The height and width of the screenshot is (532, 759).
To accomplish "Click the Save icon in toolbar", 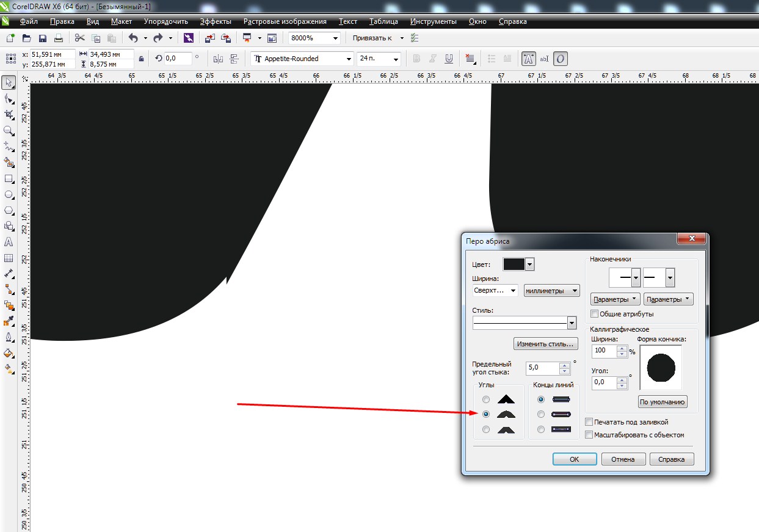I will 43,38.
